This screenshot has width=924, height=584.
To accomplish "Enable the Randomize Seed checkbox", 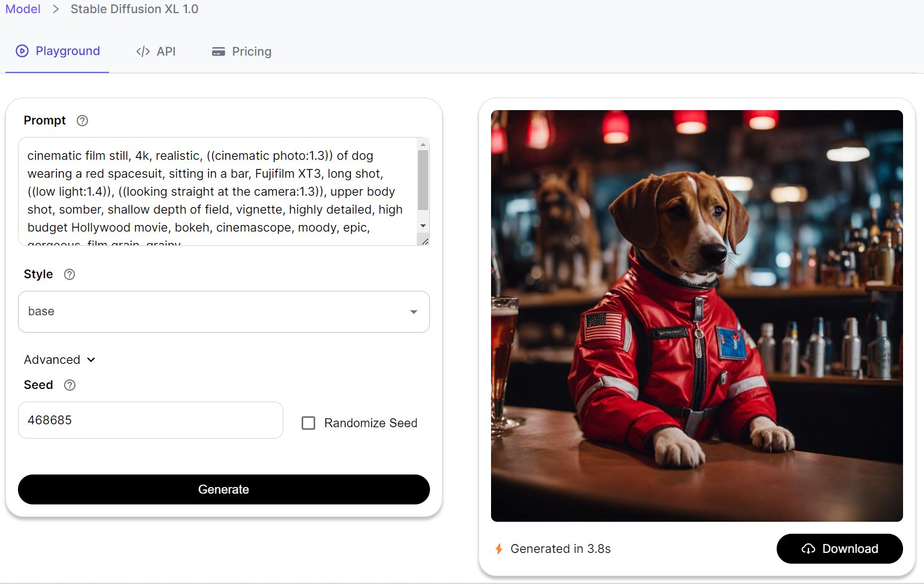I will coord(308,423).
